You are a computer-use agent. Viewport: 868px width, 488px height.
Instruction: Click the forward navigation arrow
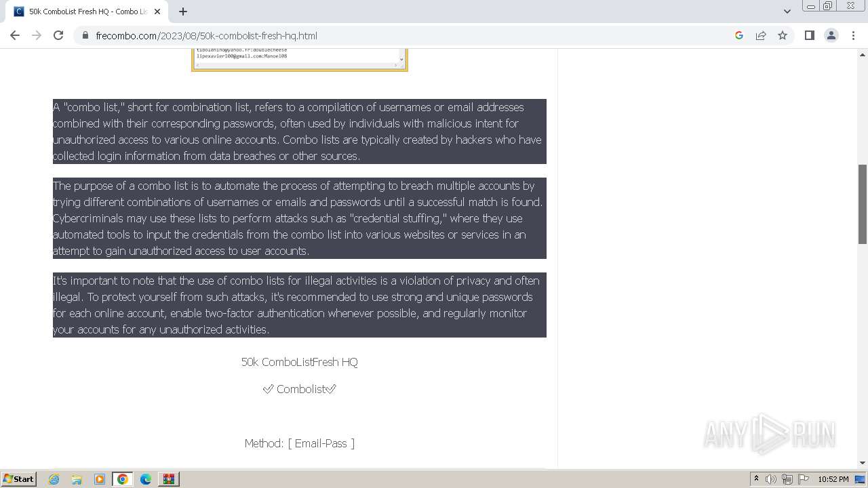(x=37, y=35)
